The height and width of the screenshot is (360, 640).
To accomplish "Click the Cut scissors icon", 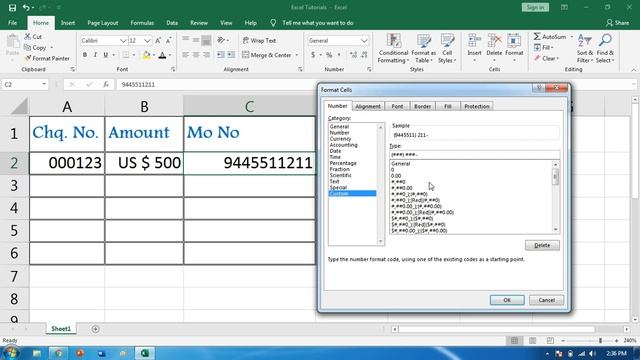I will (x=28, y=37).
